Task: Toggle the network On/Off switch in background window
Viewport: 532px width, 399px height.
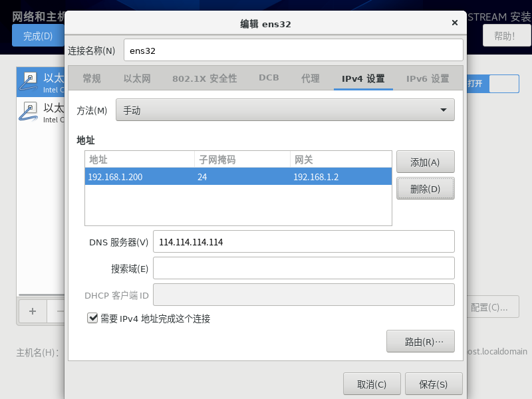Action: [x=493, y=84]
